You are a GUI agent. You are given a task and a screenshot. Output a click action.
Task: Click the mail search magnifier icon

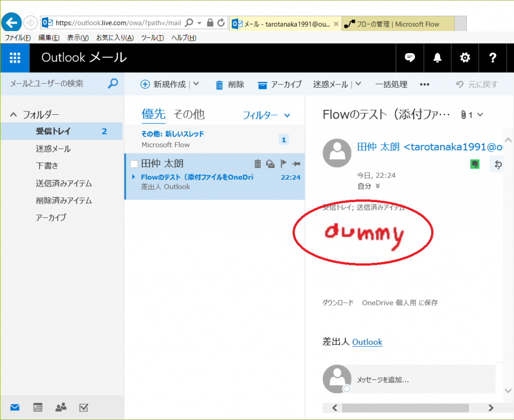pyautogui.click(x=113, y=83)
